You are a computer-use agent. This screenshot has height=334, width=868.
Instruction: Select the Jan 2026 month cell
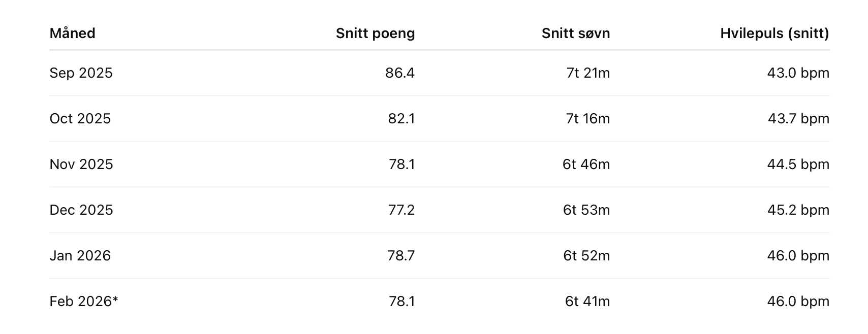tap(80, 256)
